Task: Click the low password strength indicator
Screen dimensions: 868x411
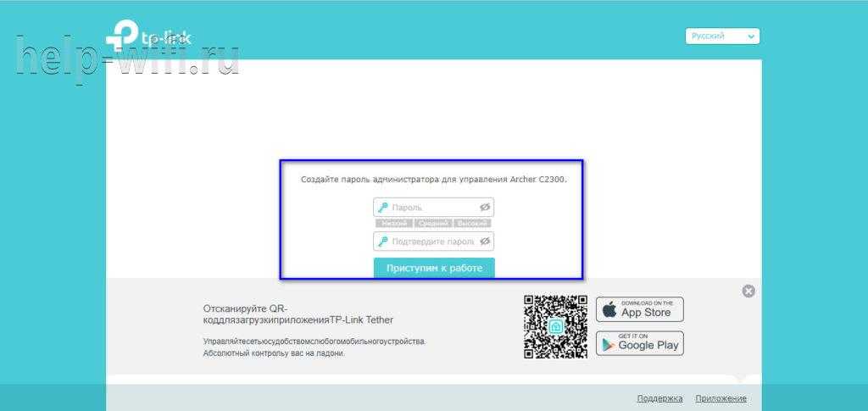Action: coord(394,224)
